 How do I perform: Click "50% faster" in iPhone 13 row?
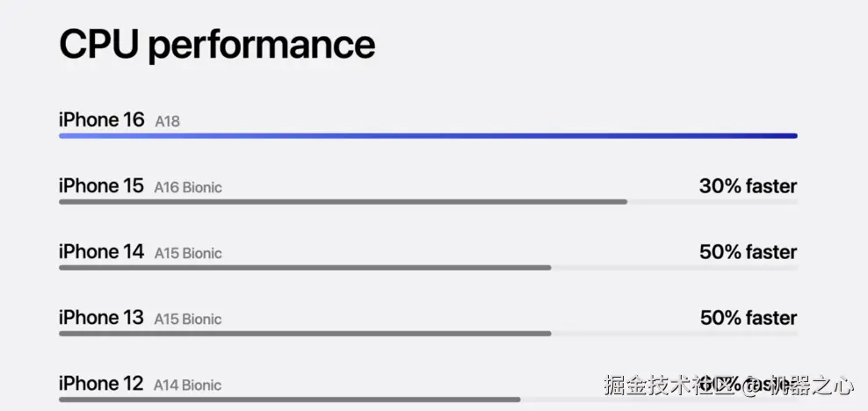[748, 318]
